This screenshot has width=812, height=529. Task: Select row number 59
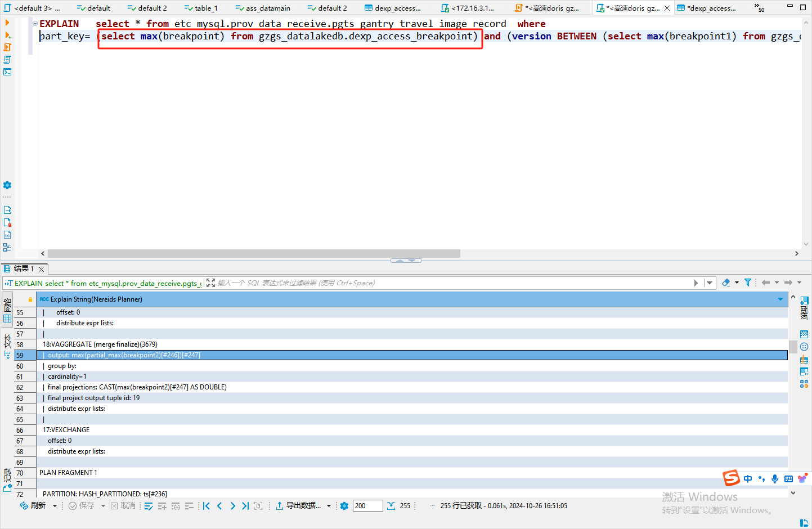coord(25,355)
